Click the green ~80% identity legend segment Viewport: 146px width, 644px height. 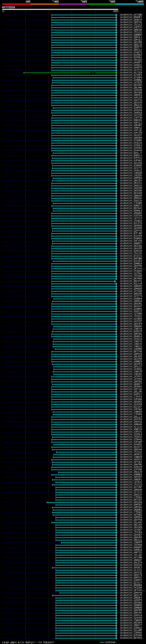[x=101, y=4]
